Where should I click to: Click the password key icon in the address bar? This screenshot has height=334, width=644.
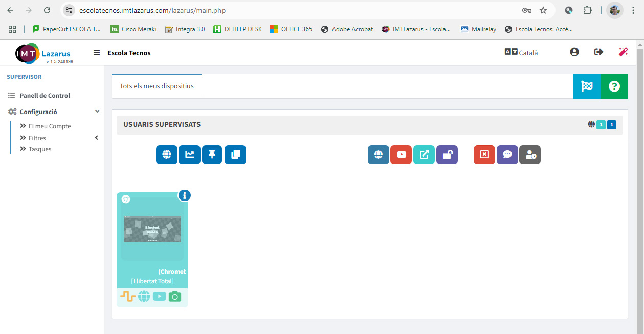526,10
